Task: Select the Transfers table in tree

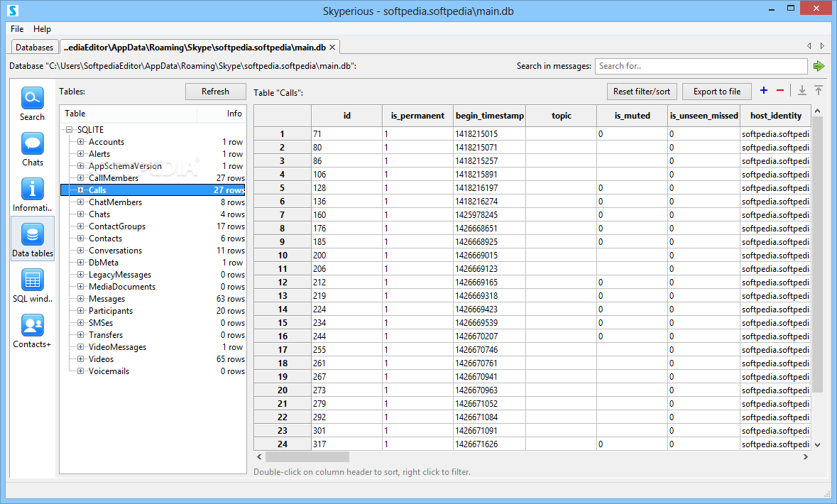Action: click(106, 335)
